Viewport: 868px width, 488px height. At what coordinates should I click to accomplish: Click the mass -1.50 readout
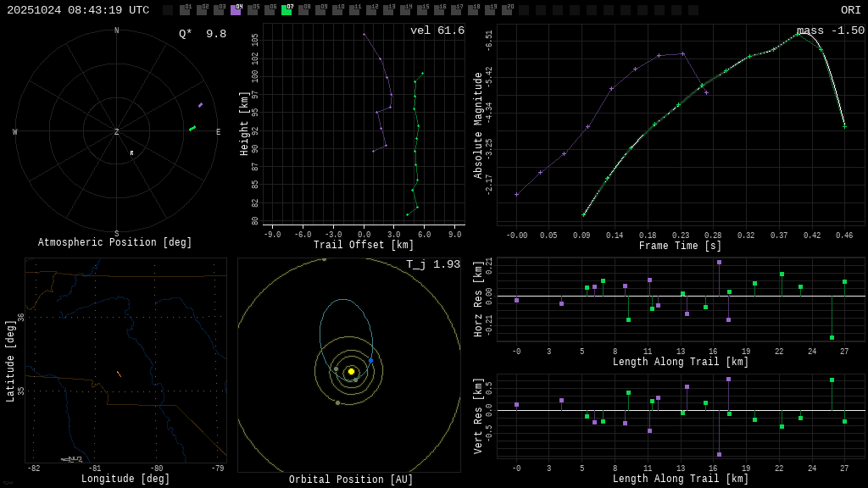click(830, 31)
